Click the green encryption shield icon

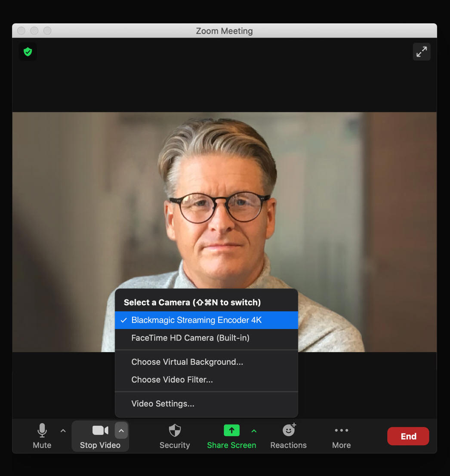tap(28, 52)
